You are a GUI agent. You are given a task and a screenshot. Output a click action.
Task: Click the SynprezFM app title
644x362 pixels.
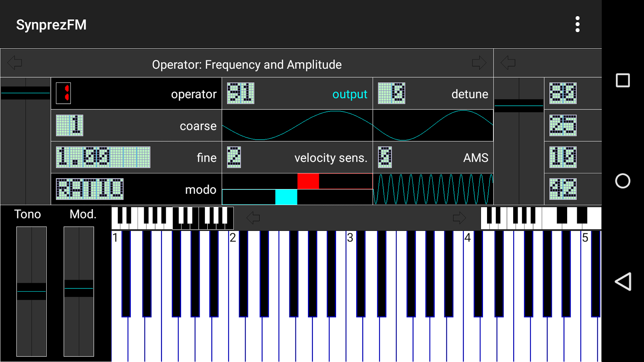[x=51, y=25]
